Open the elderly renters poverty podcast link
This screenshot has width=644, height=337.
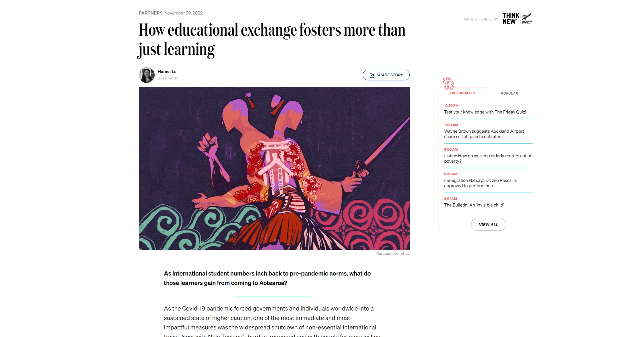tap(487, 159)
